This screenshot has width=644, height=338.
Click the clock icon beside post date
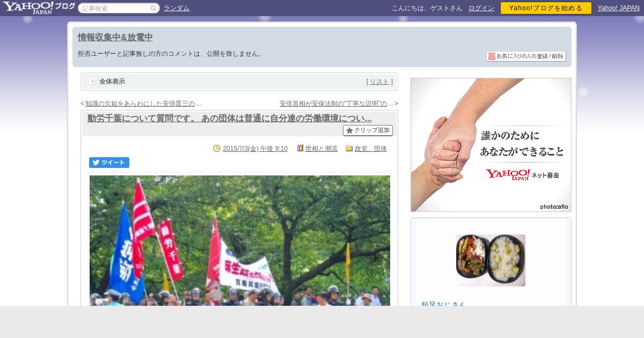click(217, 149)
